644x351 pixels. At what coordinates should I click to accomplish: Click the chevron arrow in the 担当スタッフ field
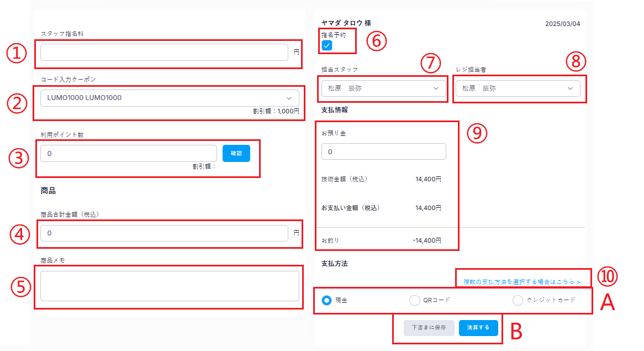[436, 88]
